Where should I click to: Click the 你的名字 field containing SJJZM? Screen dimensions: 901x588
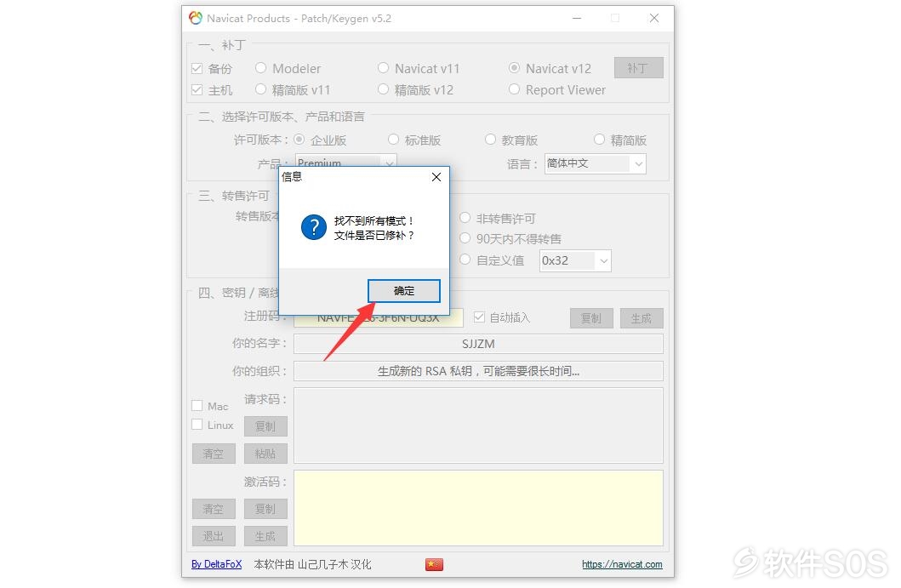(478, 344)
